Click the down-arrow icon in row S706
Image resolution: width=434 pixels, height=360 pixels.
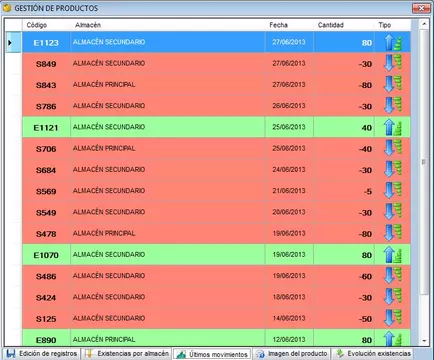pos(393,148)
